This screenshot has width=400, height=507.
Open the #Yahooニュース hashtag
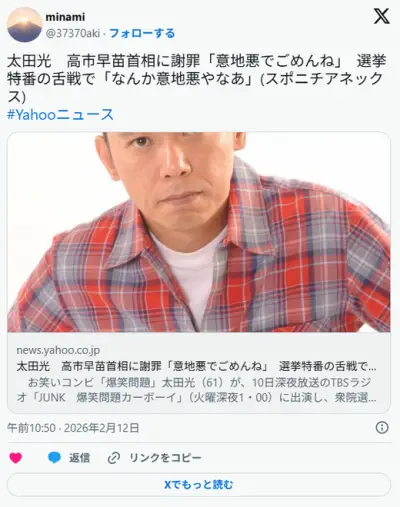click(60, 115)
